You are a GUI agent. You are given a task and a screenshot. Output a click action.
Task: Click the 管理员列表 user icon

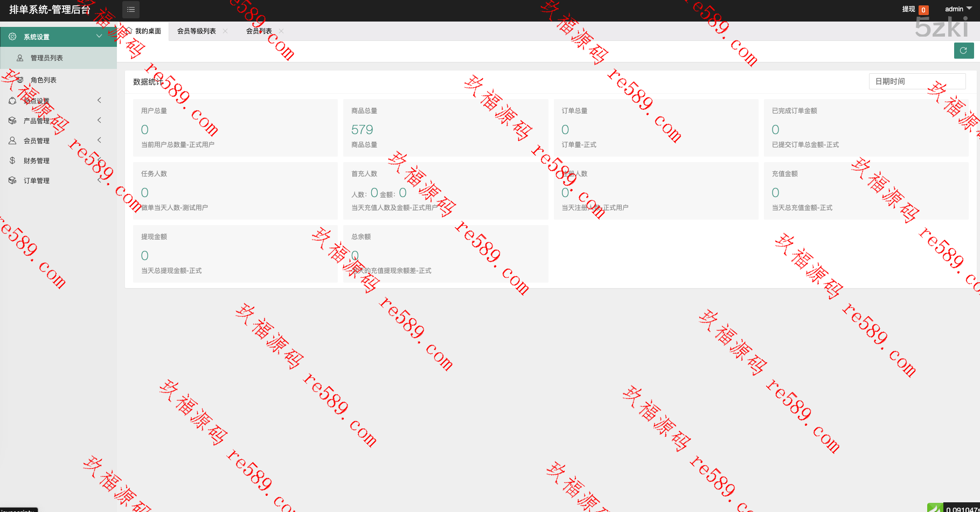click(x=20, y=58)
